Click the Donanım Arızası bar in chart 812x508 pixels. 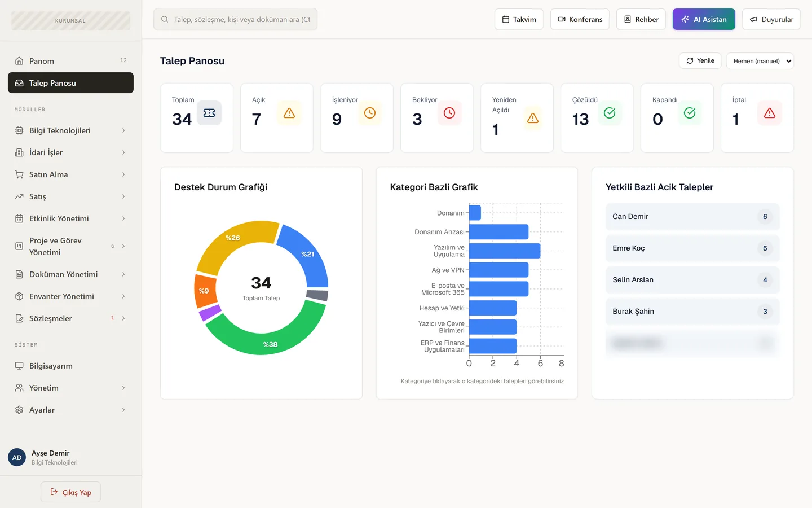coord(498,232)
